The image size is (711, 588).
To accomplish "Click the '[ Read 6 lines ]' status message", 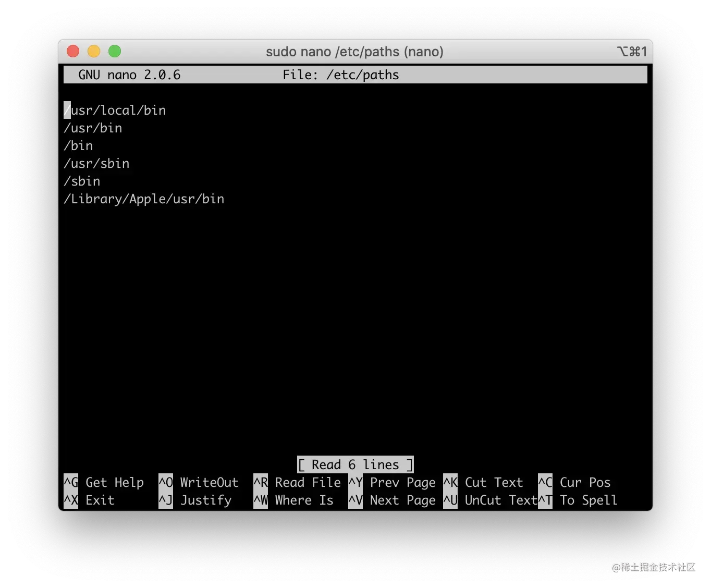I will (355, 464).
